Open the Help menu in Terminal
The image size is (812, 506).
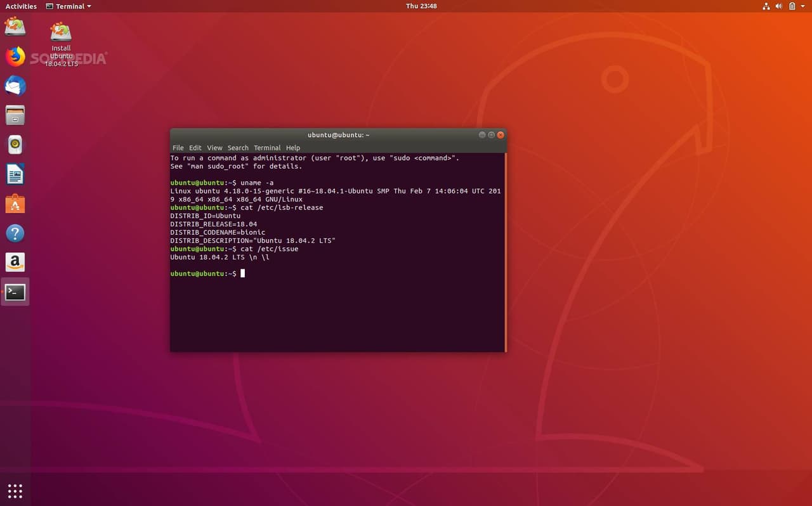coord(293,148)
